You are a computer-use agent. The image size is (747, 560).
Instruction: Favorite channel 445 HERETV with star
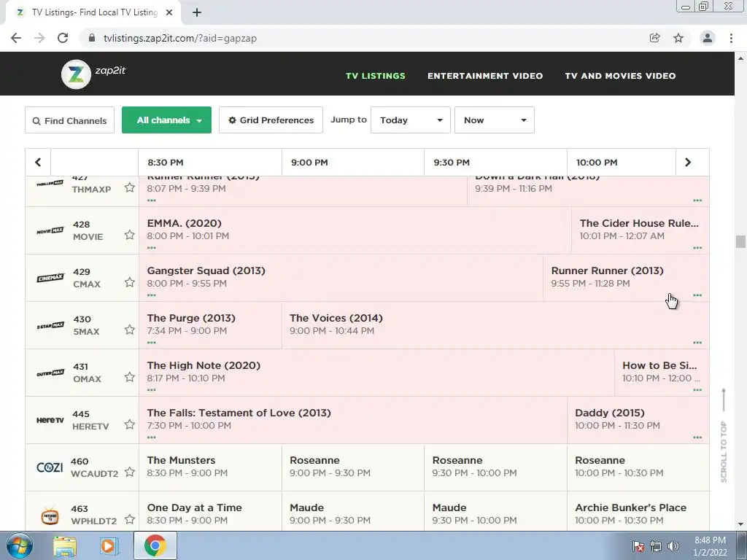pos(130,424)
